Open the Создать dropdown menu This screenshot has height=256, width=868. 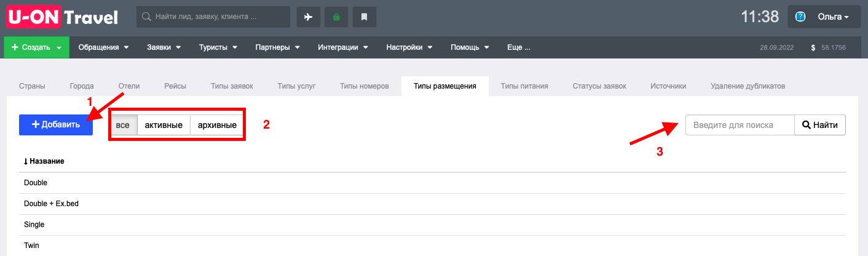click(x=37, y=47)
